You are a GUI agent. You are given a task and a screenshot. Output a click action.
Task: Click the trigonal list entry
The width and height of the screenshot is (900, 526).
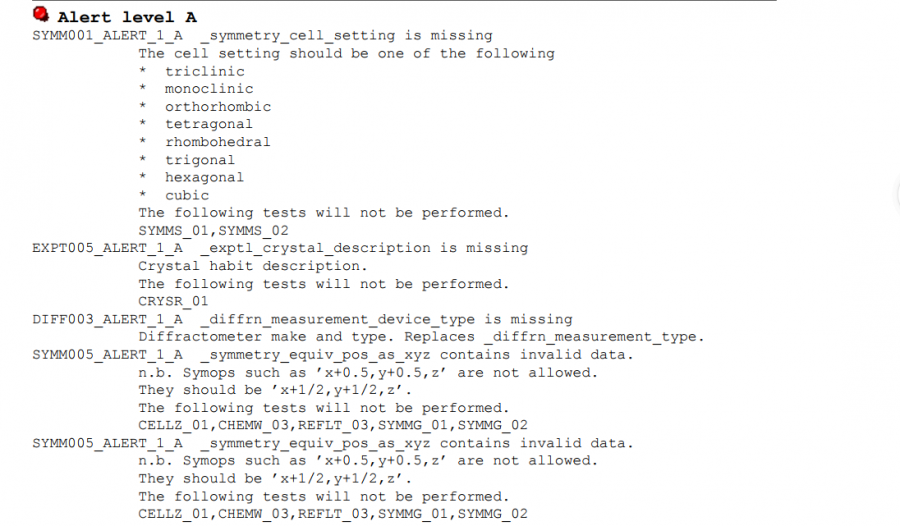point(200,160)
